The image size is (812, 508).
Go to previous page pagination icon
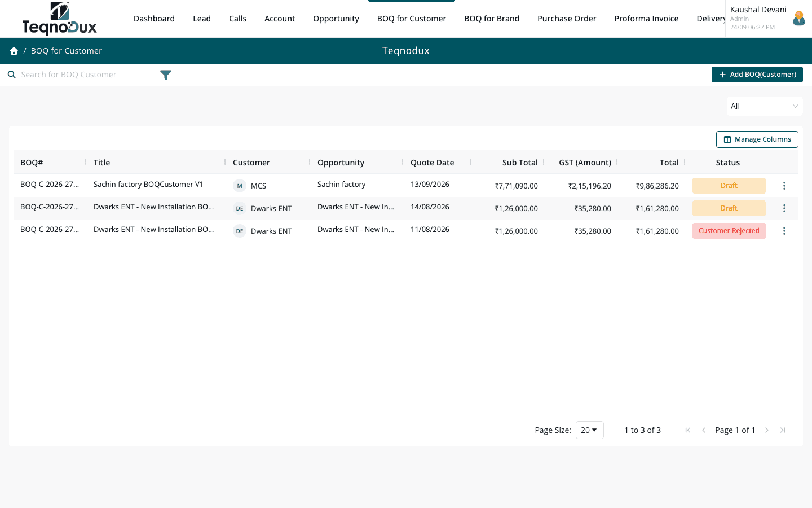(704, 430)
